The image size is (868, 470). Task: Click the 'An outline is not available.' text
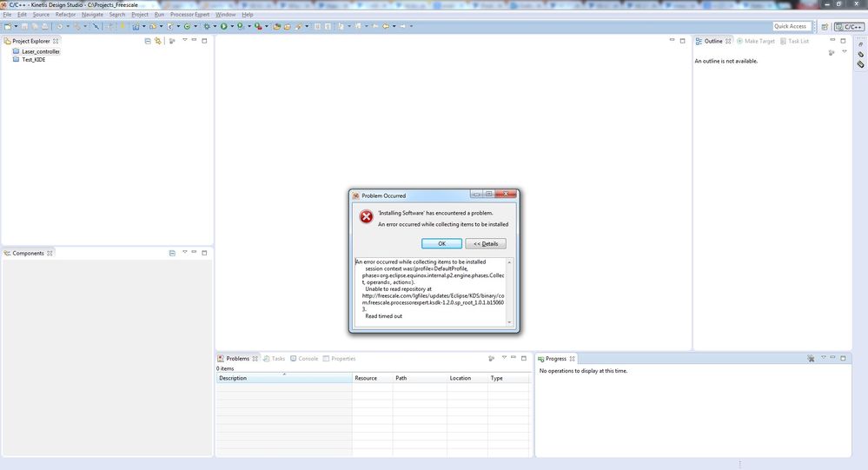point(726,61)
